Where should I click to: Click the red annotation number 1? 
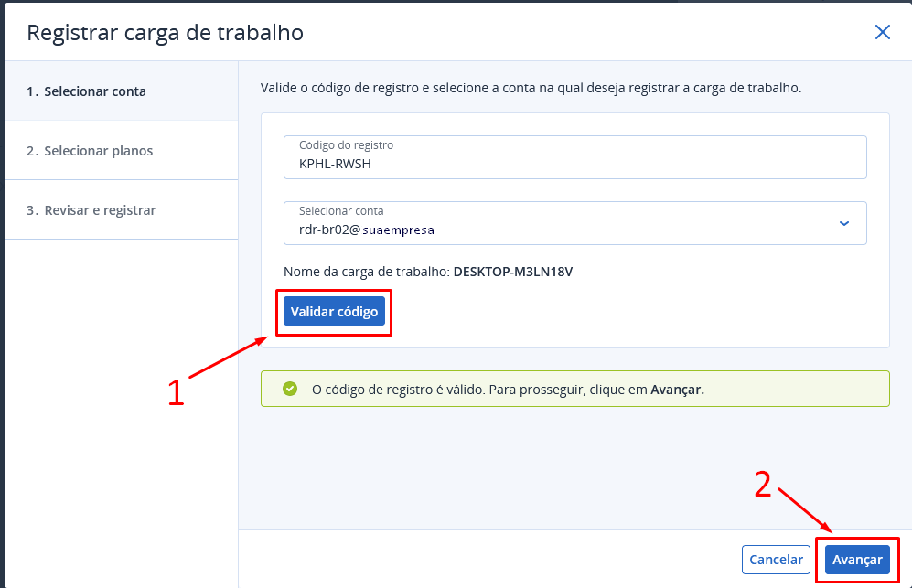(176, 390)
